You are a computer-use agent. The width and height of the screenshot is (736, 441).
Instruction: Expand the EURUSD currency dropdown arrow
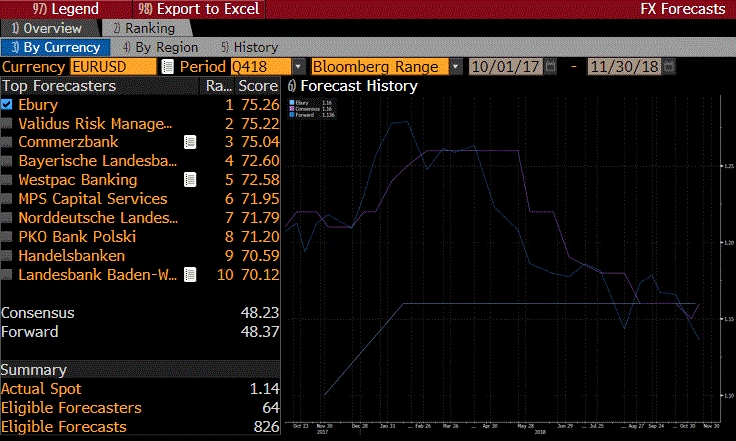[x=163, y=67]
